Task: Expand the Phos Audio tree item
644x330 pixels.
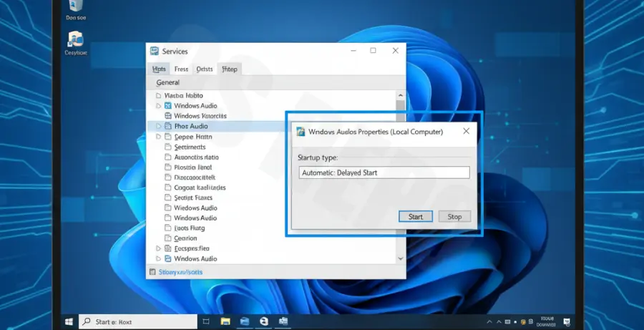Action: [159, 126]
